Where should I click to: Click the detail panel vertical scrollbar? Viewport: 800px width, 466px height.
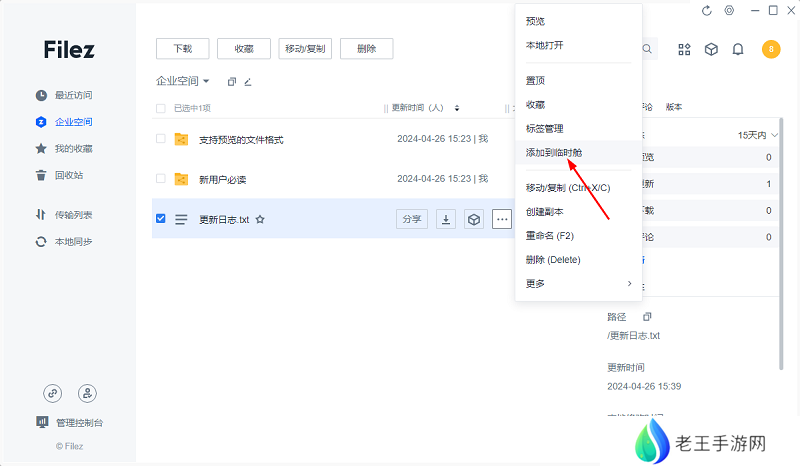pyautogui.click(x=781, y=243)
